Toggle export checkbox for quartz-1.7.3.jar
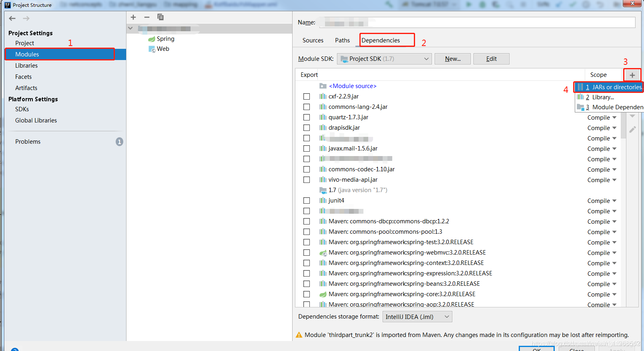Screen dimensions: 644x351 pos(307,117)
